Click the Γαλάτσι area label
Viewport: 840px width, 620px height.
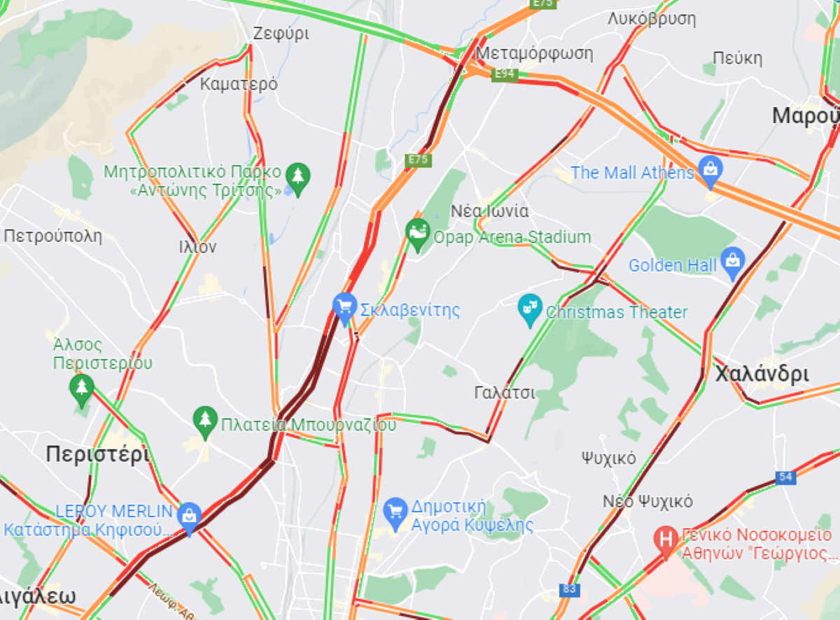pos(504,393)
